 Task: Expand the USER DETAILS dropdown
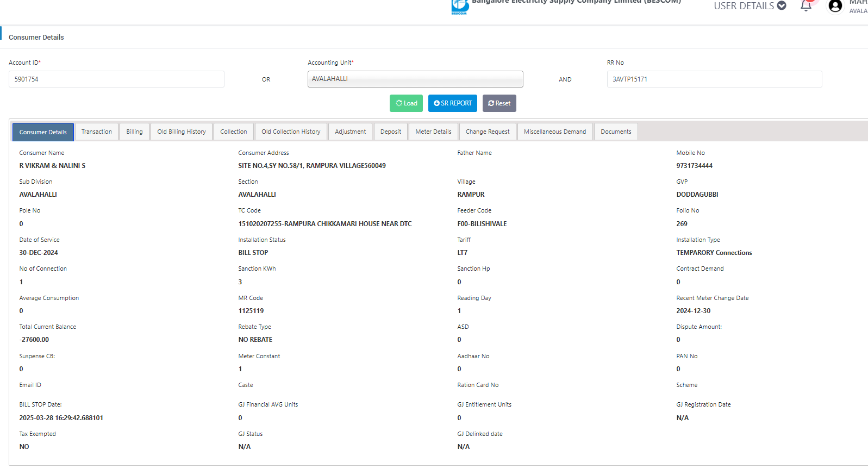coord(750,6)
